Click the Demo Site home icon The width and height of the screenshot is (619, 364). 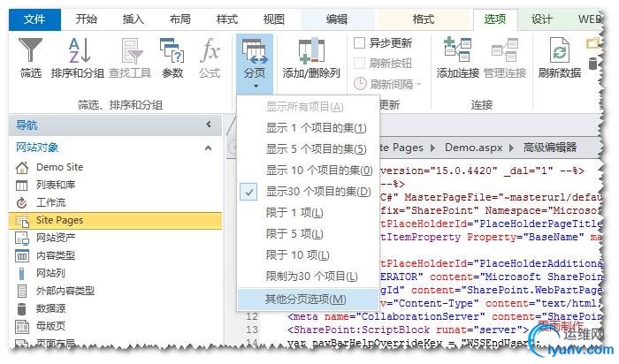point(22,167)
